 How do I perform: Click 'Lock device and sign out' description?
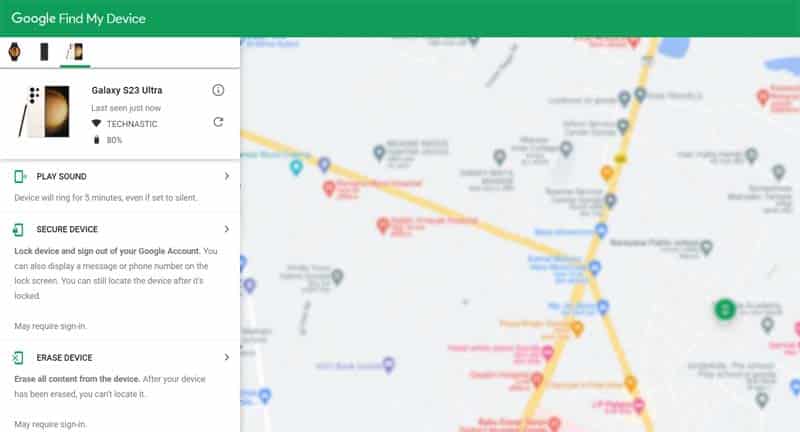click(x=116, y=273)
